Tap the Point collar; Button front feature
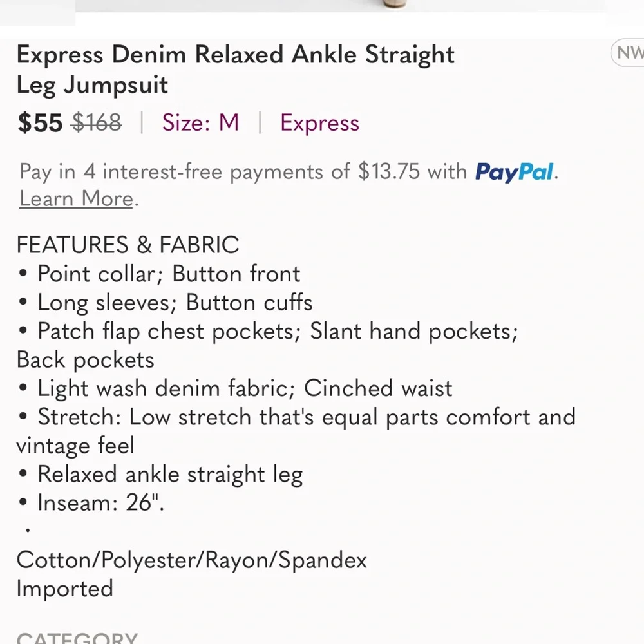 (x=169, y=274)
